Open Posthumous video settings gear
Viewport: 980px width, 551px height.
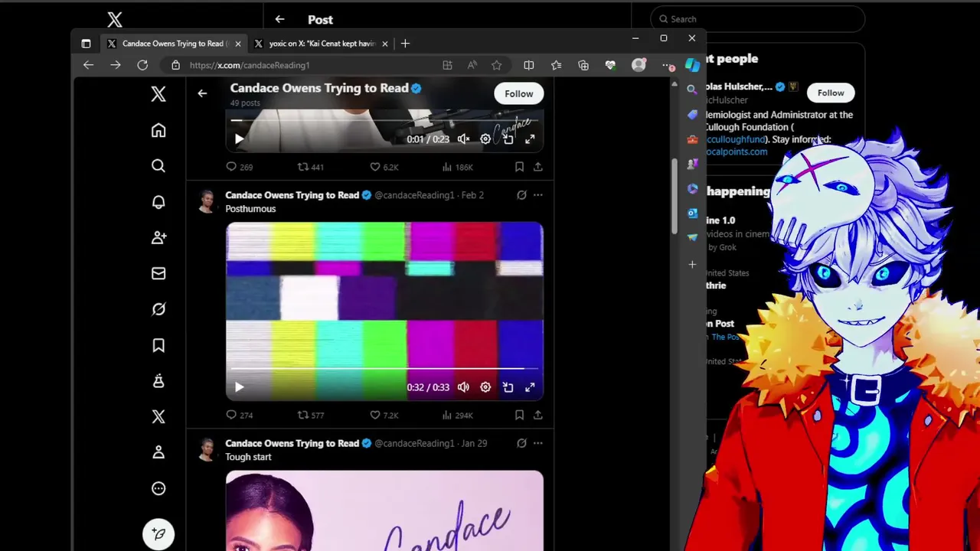(x=485, y=387)
